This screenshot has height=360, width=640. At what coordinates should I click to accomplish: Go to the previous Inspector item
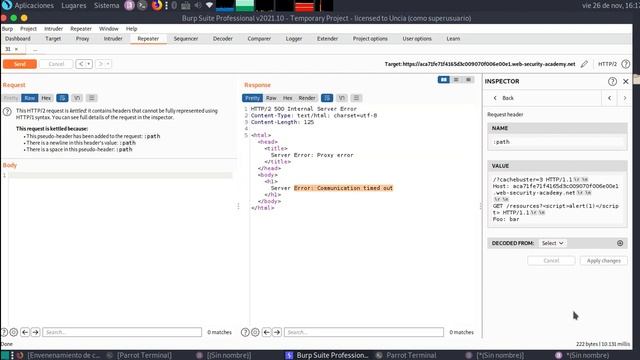[610, 98]
